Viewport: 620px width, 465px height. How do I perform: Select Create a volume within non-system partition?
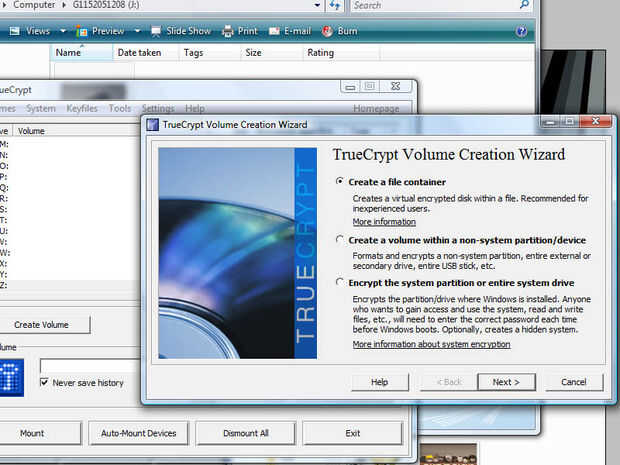(x=339, y=240)
